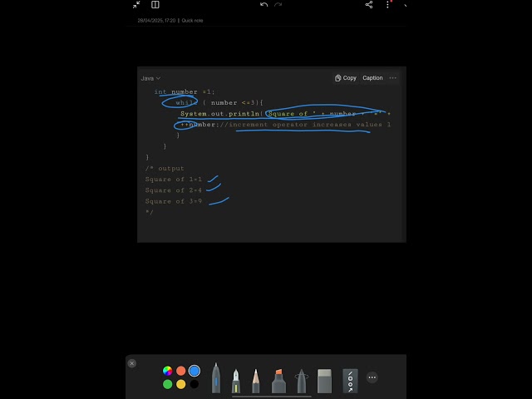Select the lasso selection pen tool

[x=301, y=382]
